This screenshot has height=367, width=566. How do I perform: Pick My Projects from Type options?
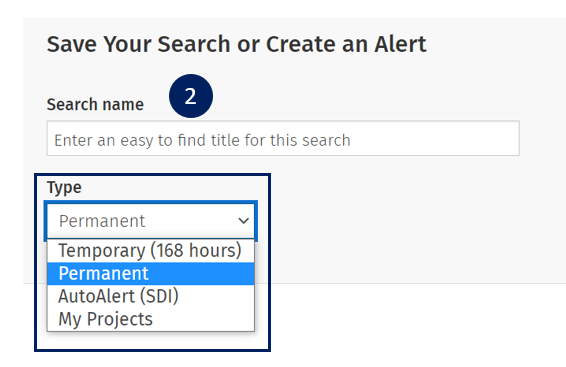151,319
